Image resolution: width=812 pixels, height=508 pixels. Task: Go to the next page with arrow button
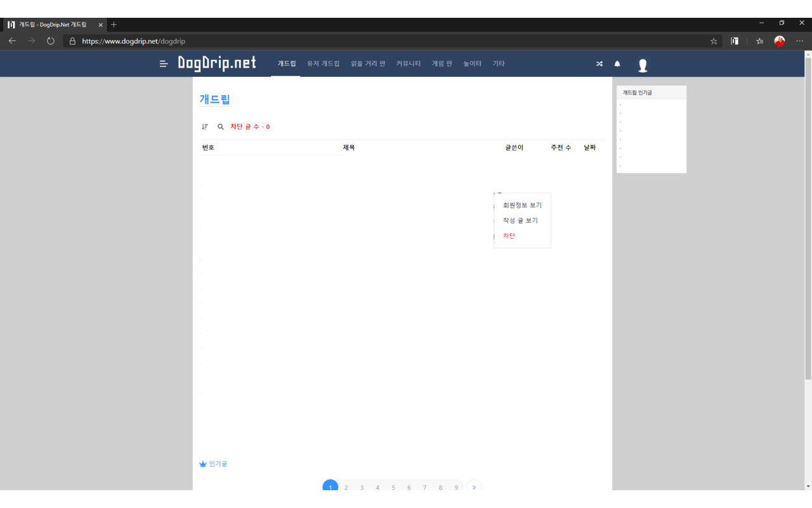pyautogui.click(x=474, y=487)
